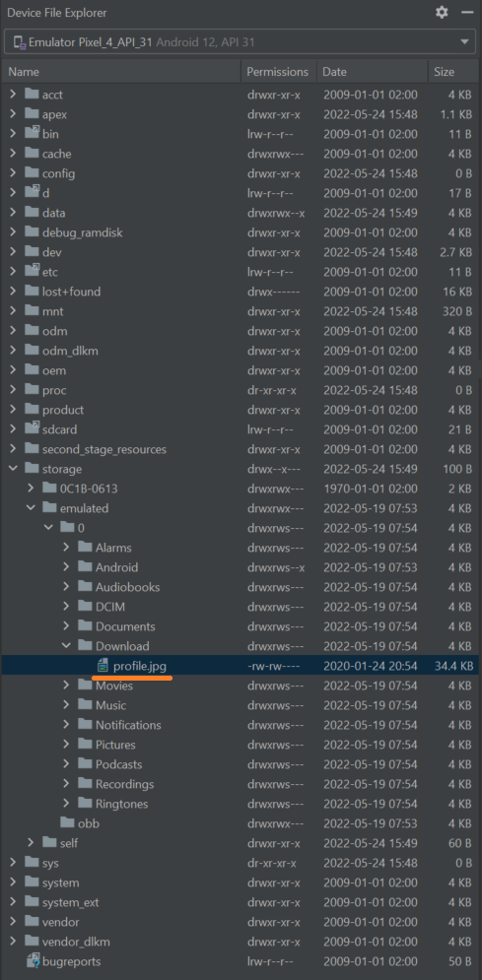Click the 2.7 KB size of dev
Image resolution: width=482 pixels, height=980 pixels.
coord(455,252)
